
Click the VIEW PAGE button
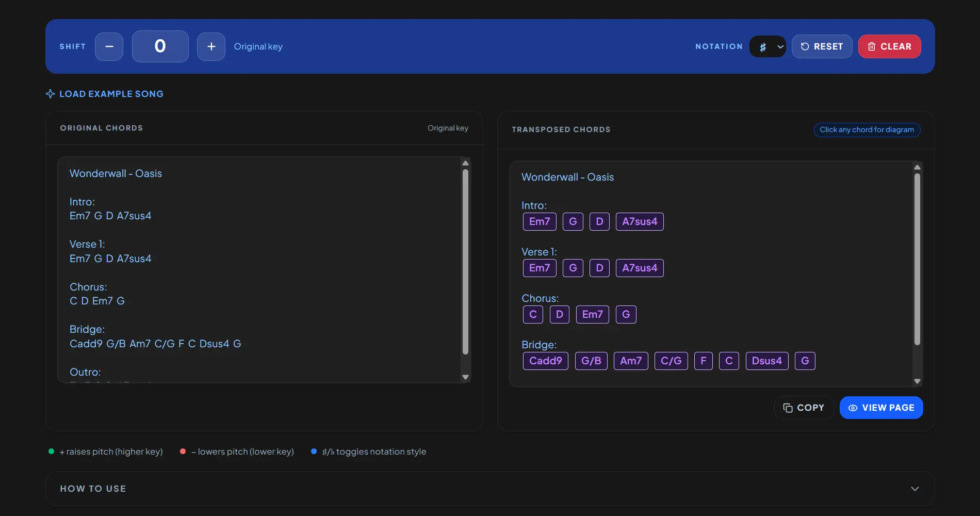[881, 408]
